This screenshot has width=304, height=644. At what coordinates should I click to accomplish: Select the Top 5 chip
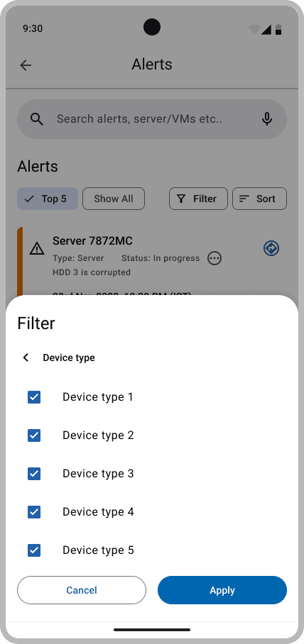(x=48, y=199)
